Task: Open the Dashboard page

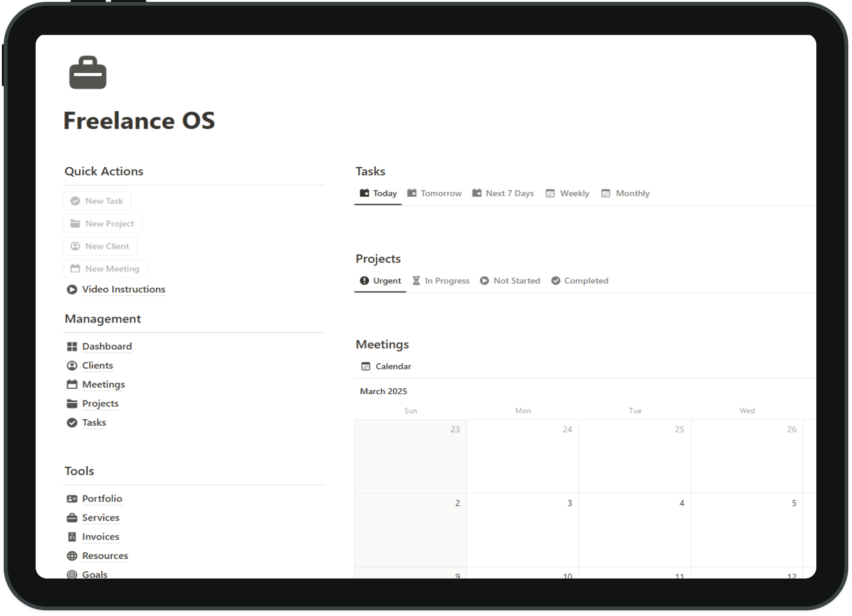Action: [x=107, y=346]
